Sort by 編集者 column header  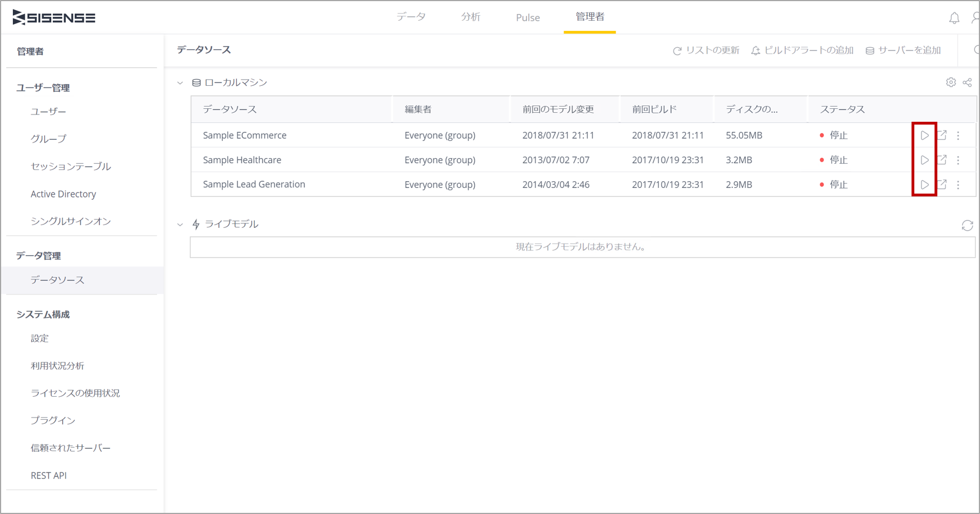[x=418, y=109]
